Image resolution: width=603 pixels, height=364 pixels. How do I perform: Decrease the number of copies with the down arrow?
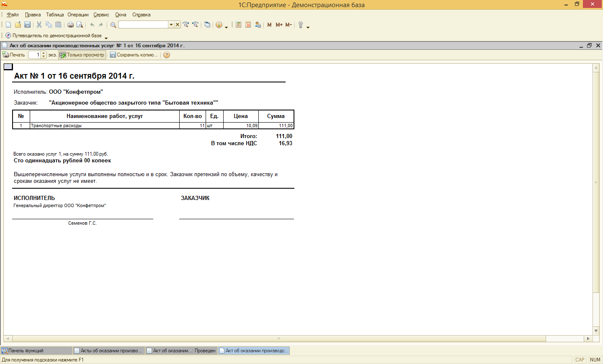click(x=44, y=56)
